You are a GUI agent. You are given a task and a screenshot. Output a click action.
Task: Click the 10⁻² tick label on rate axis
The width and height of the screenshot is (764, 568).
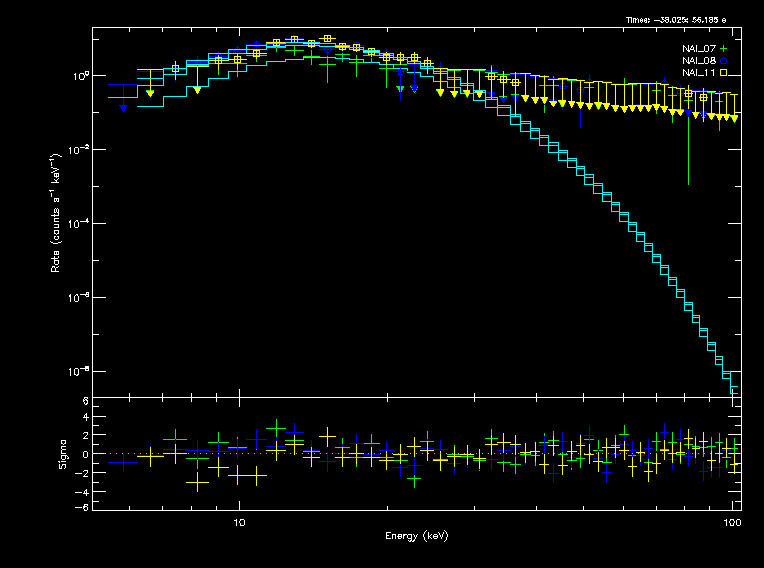[x=80, y=150]
